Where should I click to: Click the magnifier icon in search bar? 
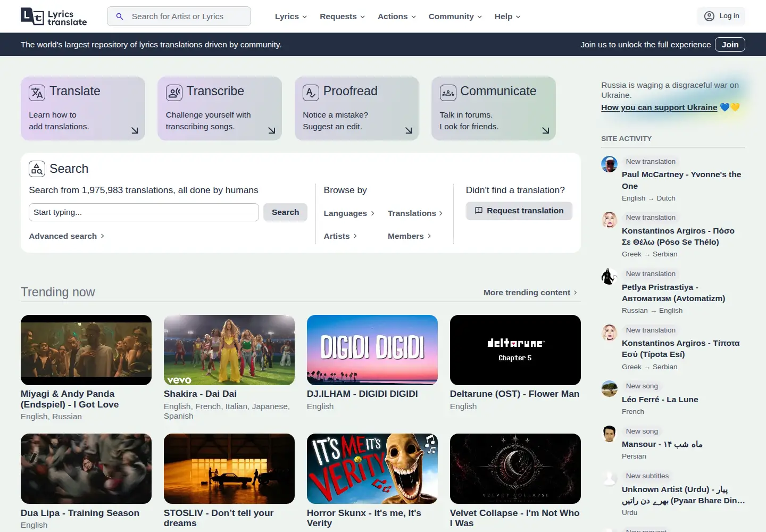(120, 16)
